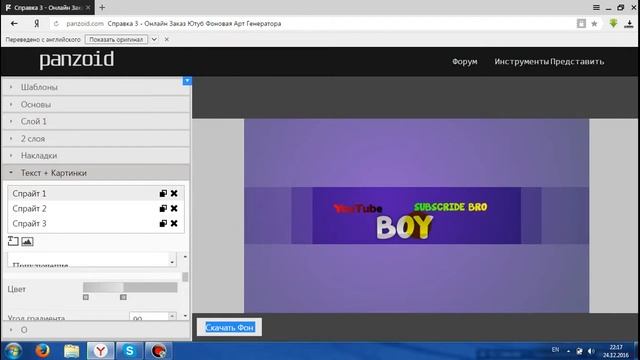Image resolution: width=640 pixels, height=360 pixels.
Task: Open Skype from the taskbar
Action: point(129,351)
